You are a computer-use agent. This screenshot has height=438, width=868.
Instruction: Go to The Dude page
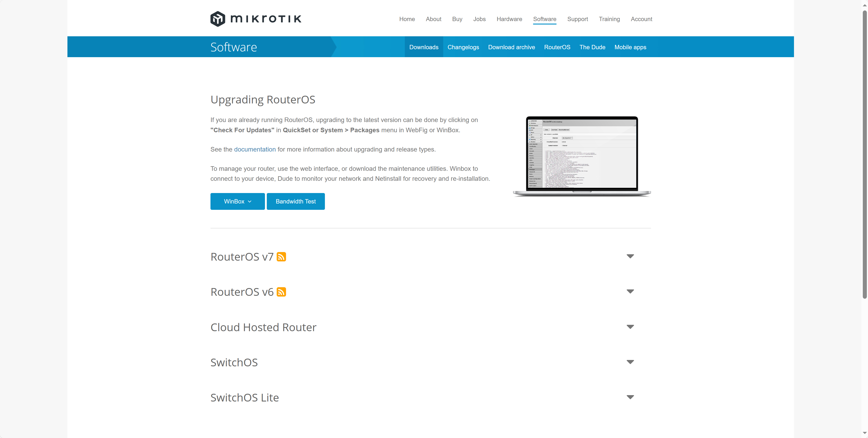click(592, 47)
